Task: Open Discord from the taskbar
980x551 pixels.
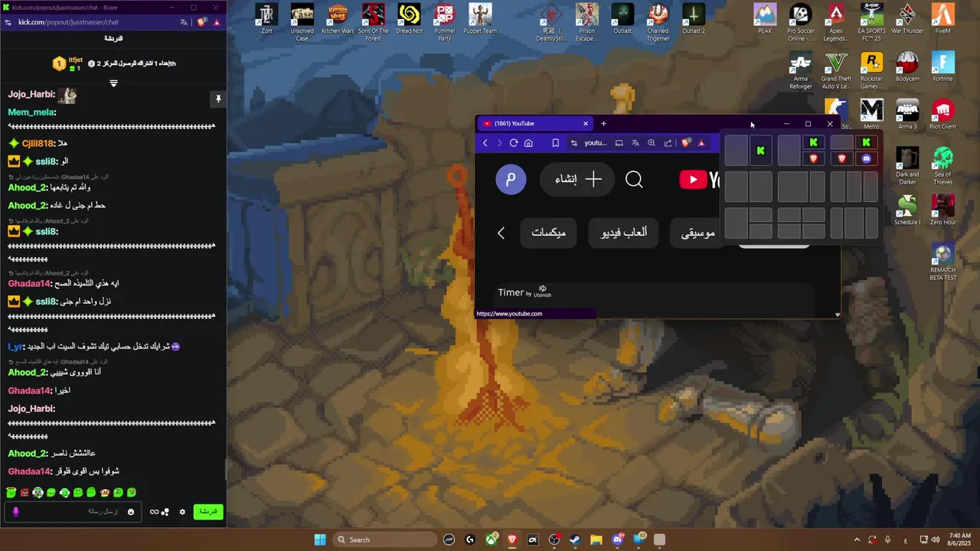Action: (618, 540)
